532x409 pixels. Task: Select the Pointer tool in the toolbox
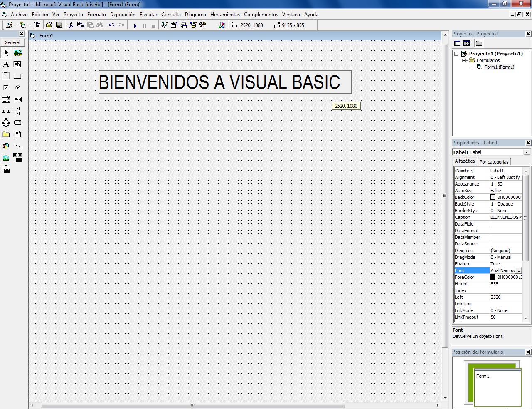coord(6,53)
